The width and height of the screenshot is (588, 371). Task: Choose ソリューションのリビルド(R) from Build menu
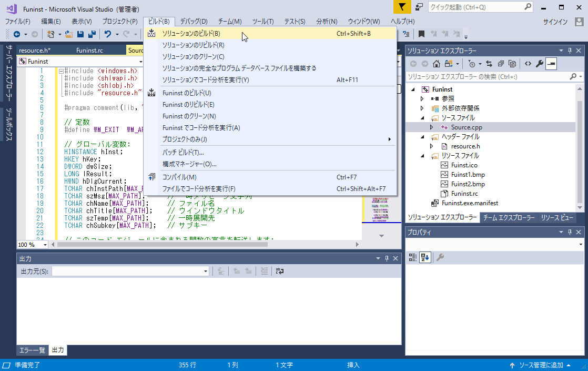pos(270,45)
